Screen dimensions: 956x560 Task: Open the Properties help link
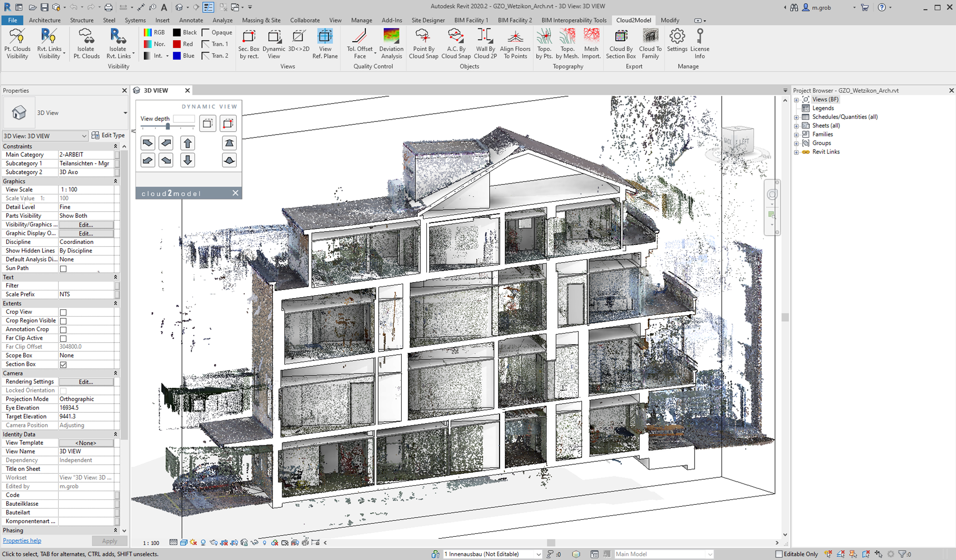click(22, 541)
